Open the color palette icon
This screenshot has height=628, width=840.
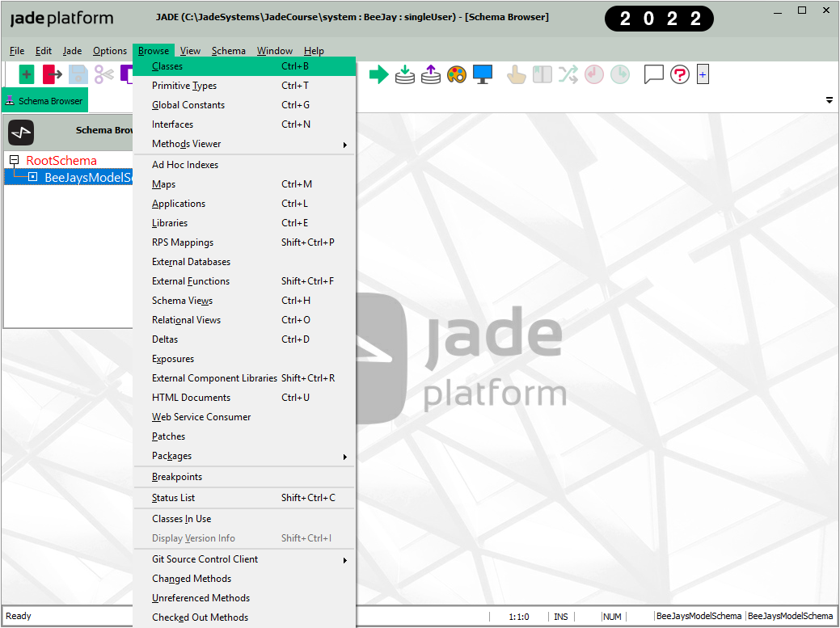coord(457,75)
